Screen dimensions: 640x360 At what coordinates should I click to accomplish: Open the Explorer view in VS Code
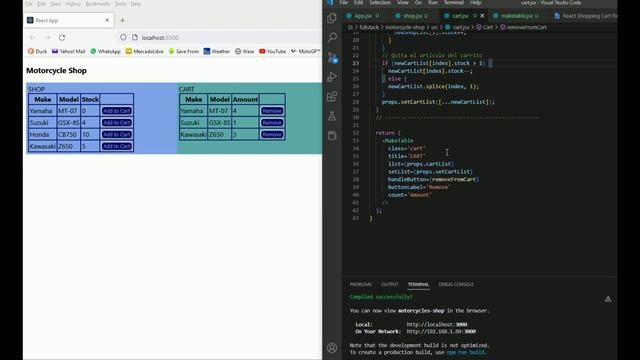click(x=332, y=18)
